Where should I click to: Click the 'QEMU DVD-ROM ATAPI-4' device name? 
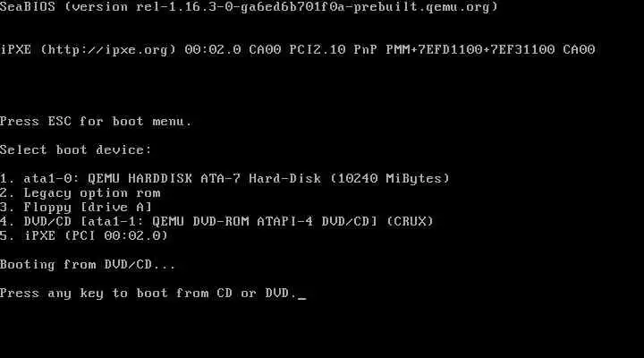click(233, 221)
